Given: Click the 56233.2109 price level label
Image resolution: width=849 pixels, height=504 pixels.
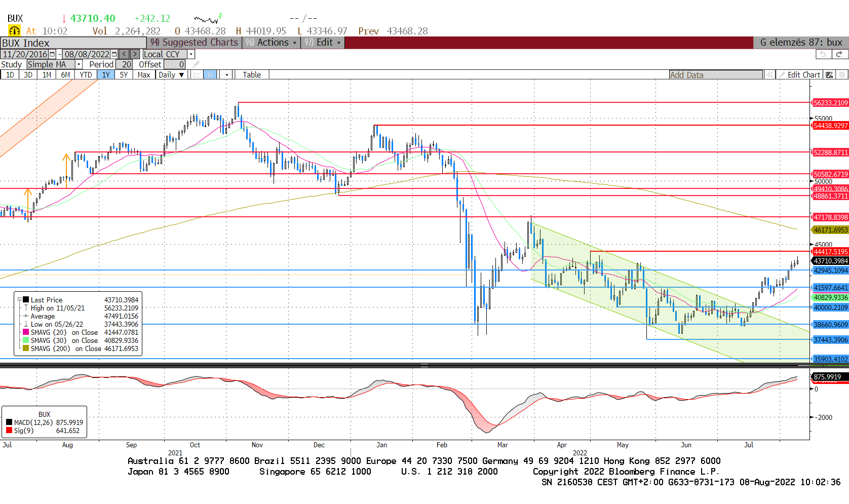Looking at the screenshot, I should click(x=830, y=103).
